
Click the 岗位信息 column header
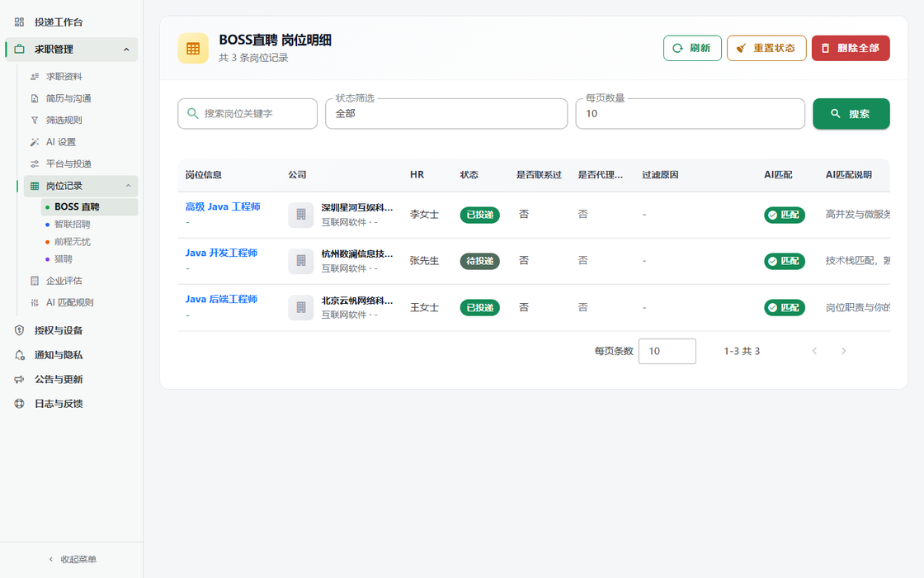click(203, 175)
